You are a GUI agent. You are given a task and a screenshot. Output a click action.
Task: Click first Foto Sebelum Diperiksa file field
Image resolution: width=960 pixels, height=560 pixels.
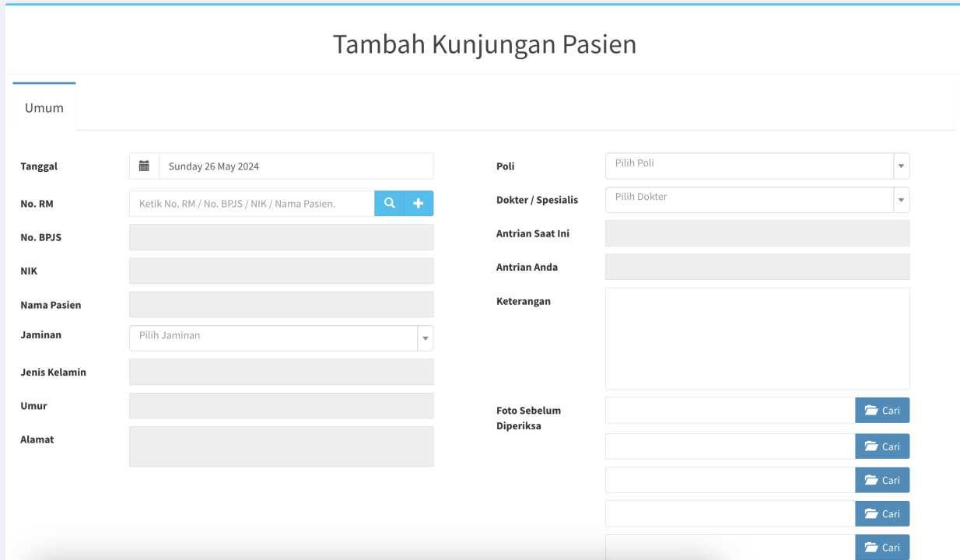pyautogui.click(x=730, y=411)
